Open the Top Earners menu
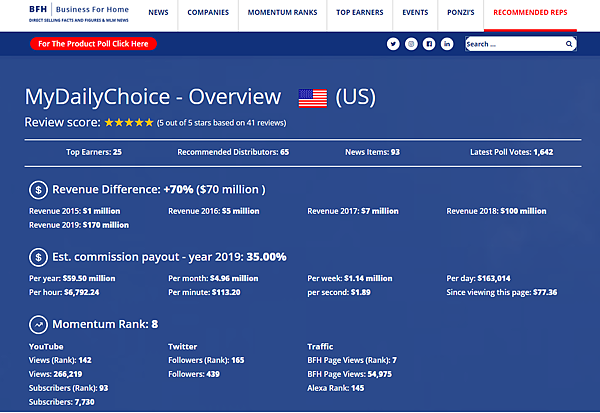This screenshot has width=600, height=413. (360, 13)
